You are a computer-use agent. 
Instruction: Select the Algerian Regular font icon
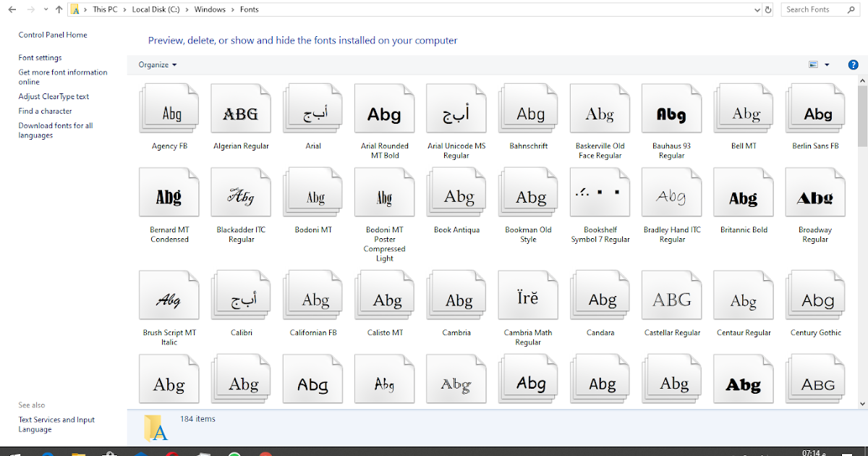coord(241,109)
